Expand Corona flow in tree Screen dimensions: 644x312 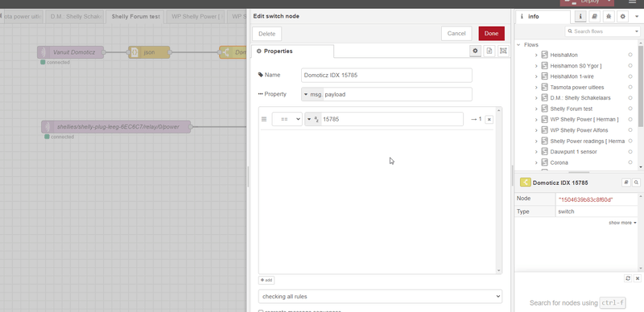click(536, 162)
